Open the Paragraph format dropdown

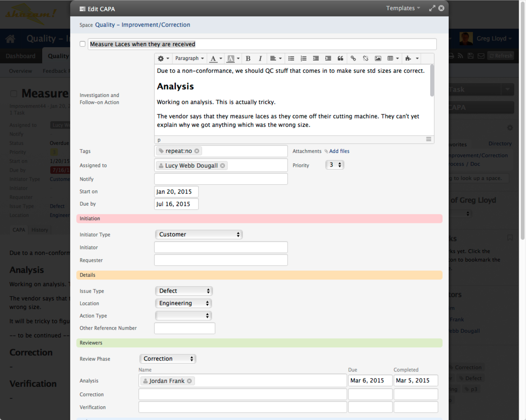[189, 58]
